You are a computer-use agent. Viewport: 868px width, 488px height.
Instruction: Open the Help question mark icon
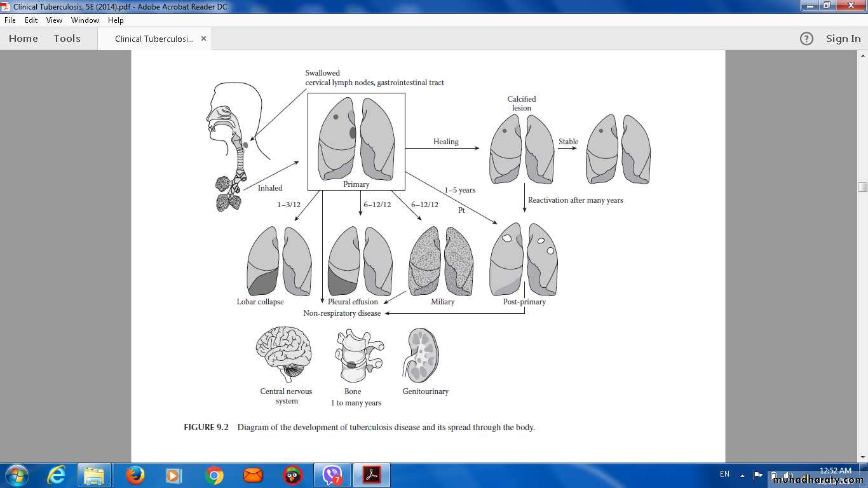point(806,39)
